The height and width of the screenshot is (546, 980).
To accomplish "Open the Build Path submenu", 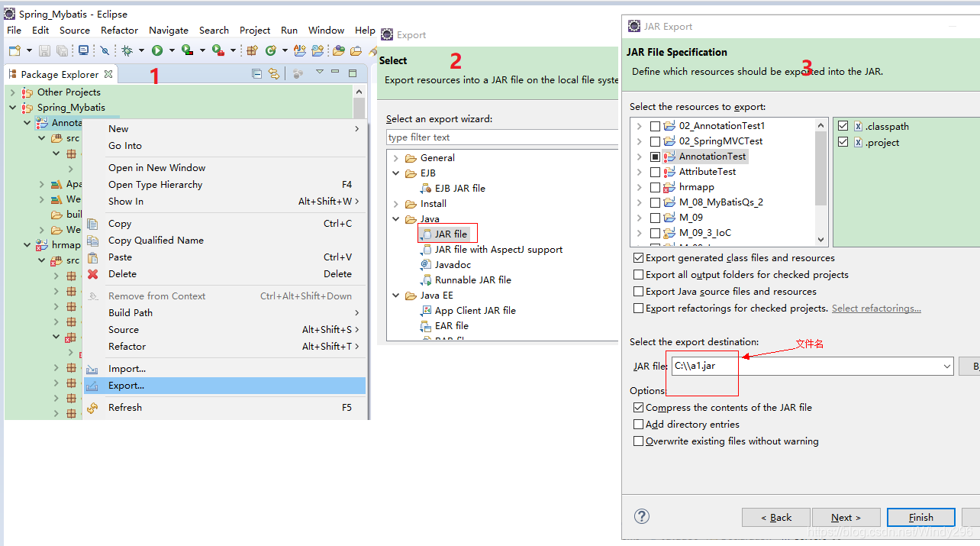I will click(x=224, y=313).
